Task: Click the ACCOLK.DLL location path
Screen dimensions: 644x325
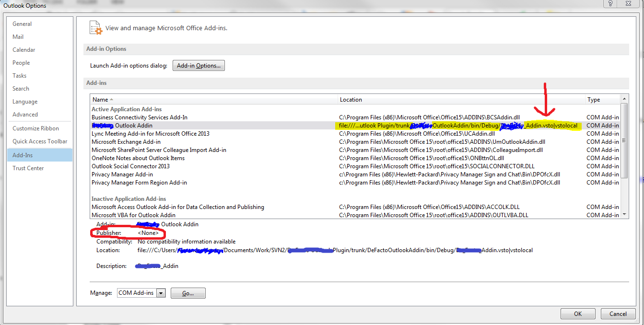Action: click(x=429, y=207)
